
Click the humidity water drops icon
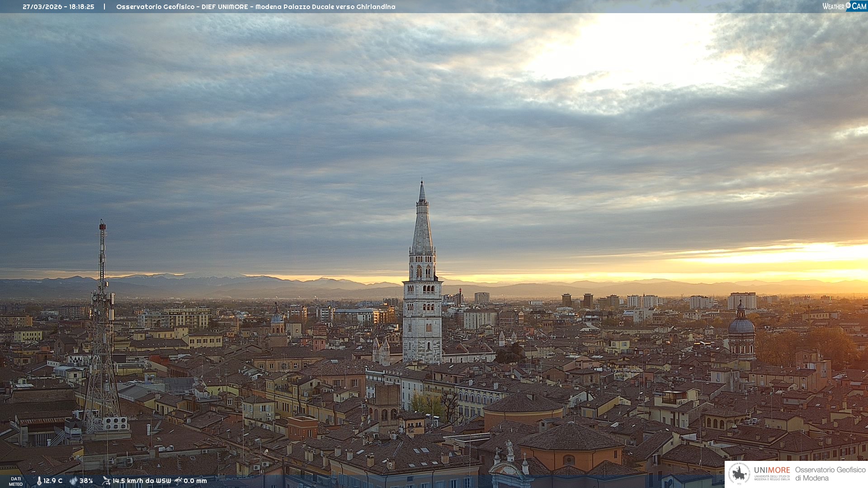pos(73,481)
